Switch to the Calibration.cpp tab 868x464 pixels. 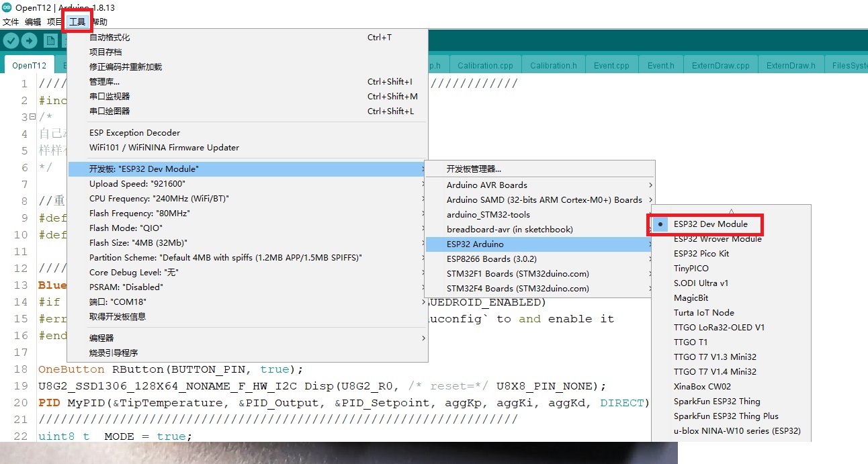tap(485, 65)
